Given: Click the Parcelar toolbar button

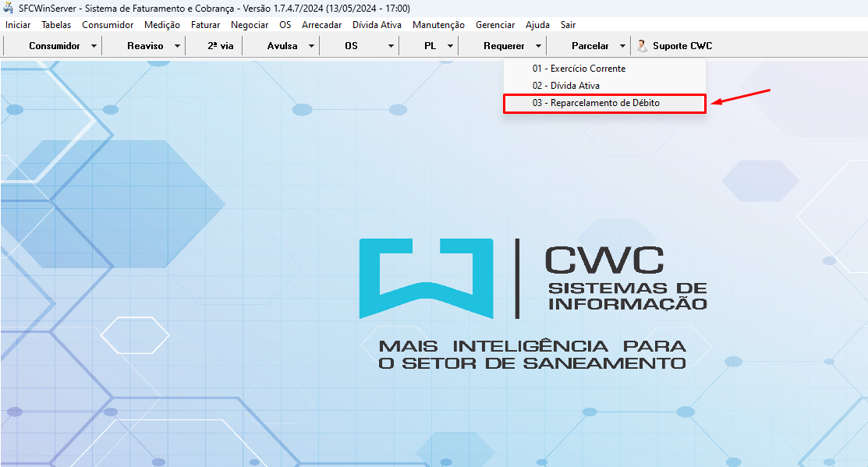Looking at the screenshot, I should pos(590,46).
